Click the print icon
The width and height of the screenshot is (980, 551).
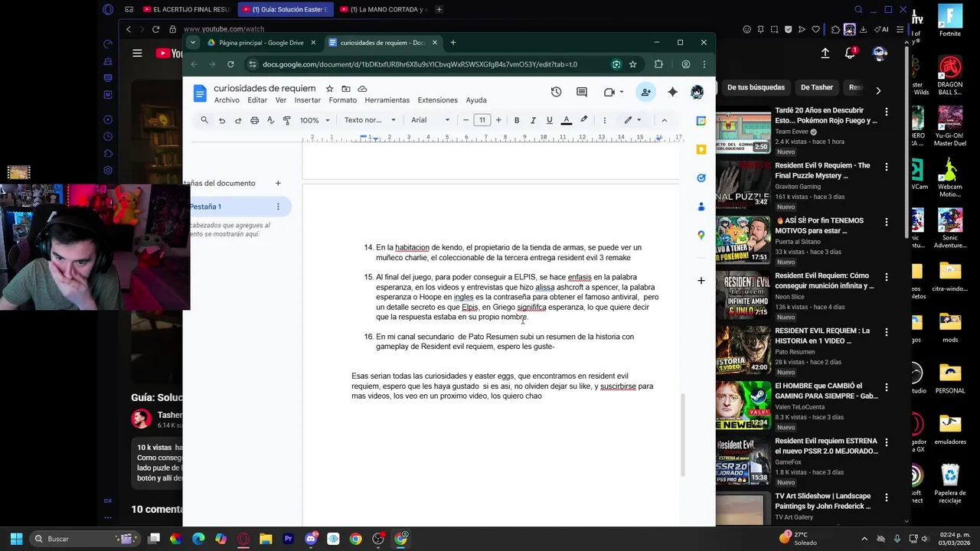(x=254, y=120)
